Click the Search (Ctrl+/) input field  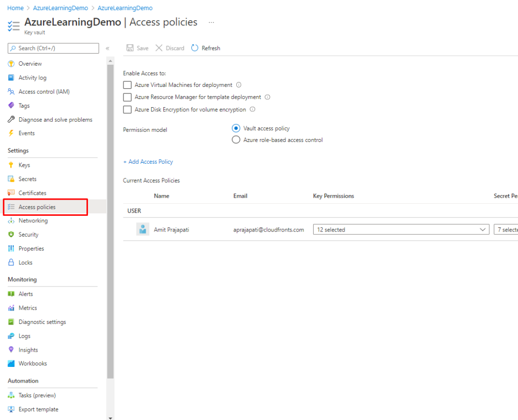[53, 48]
